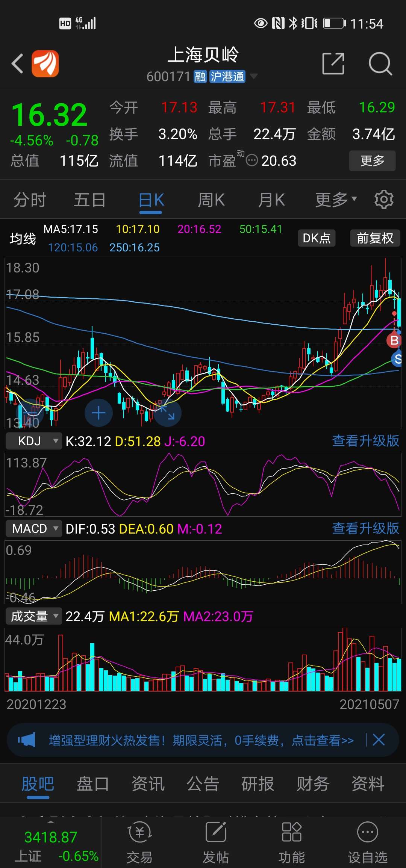
Task: Open the 盘口 order book tab
Action: tap(93, 784)
